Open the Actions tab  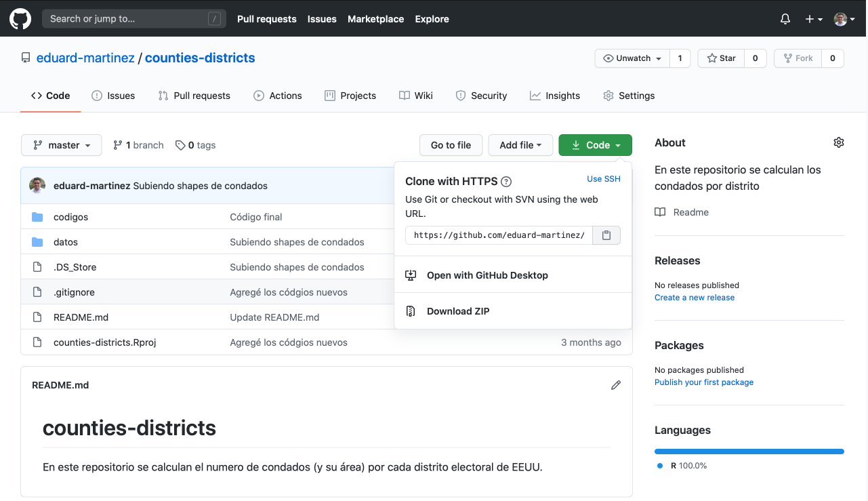[x=278, y=96]
